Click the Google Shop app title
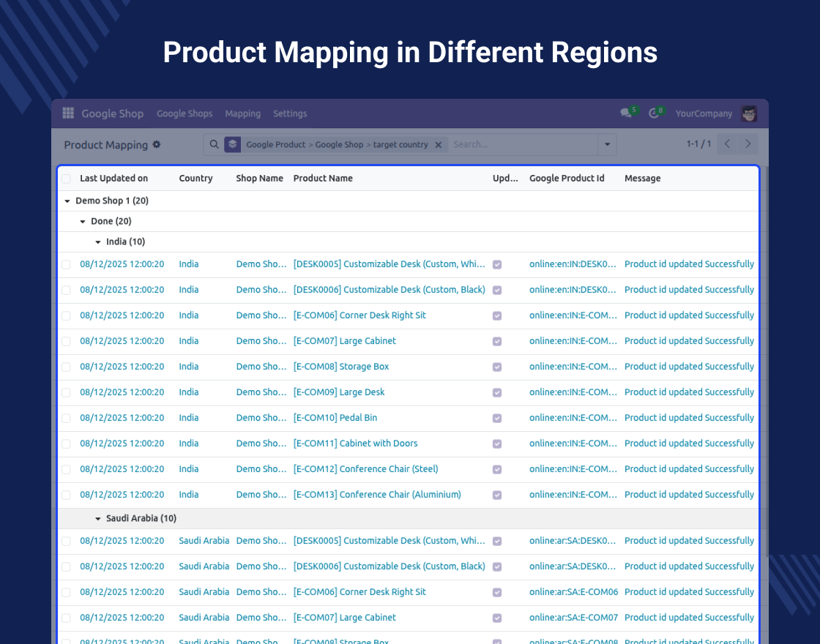The height and width of the screenshot is (644, 820). [x=113, y=113]
